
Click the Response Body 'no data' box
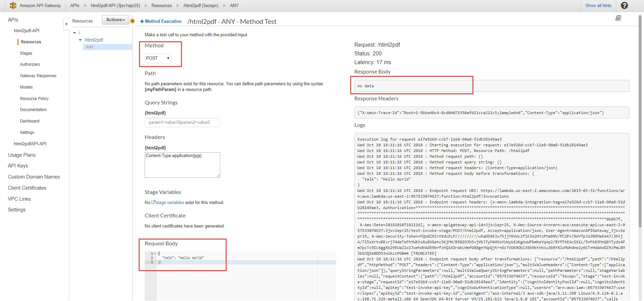[x=492, y=86]
